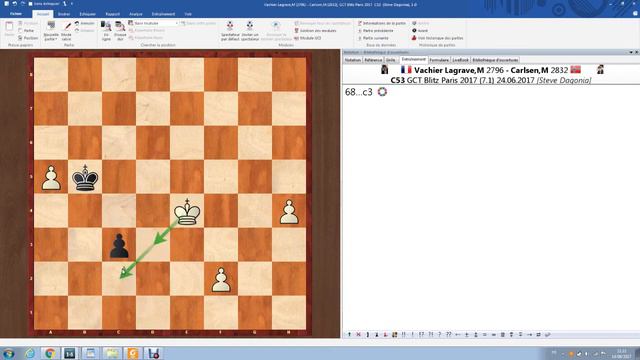
Task: Click Voir historique des parties
Action: point(437,38)
